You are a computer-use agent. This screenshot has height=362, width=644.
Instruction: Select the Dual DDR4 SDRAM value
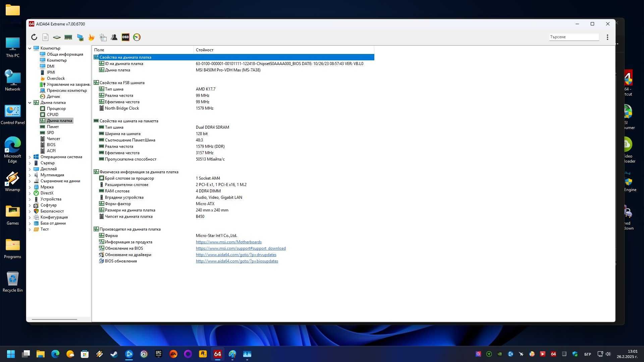pos(212,127)
